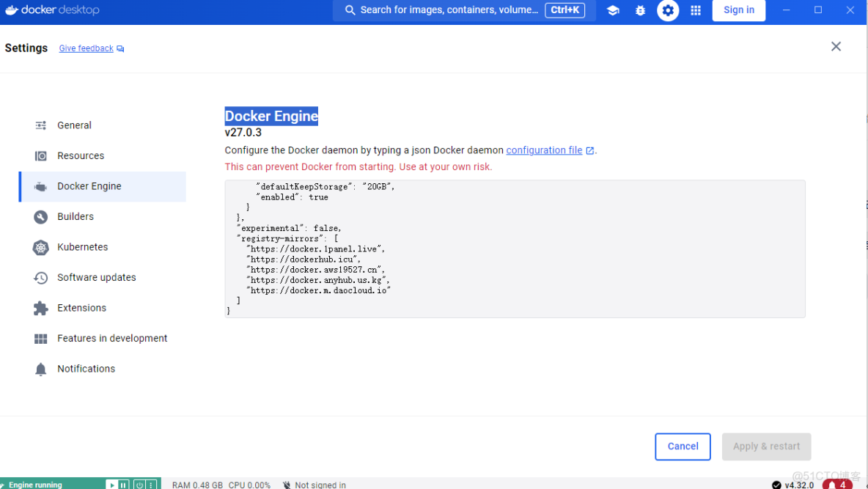Start the engine with the play control
The image size is (868, 489).
pyautogui.click(x=112, y=484)
